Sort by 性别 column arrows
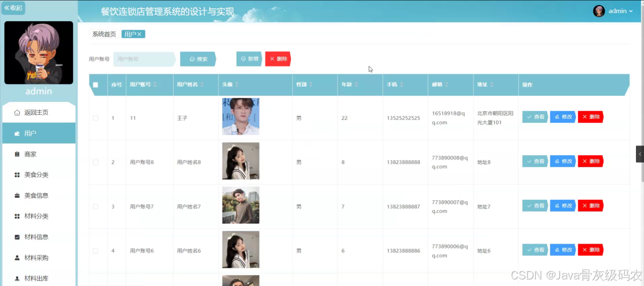 click(x=310, y=85)
